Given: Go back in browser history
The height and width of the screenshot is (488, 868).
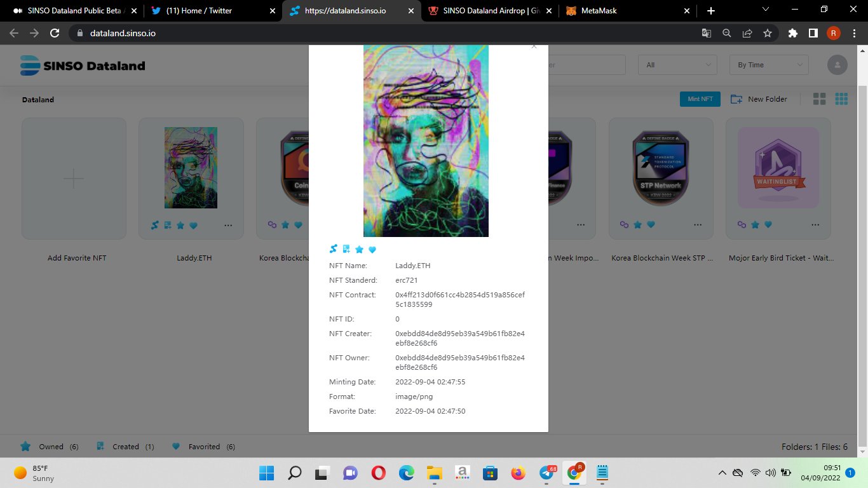Looking at the screenshot, I should [x=14, y=33].
